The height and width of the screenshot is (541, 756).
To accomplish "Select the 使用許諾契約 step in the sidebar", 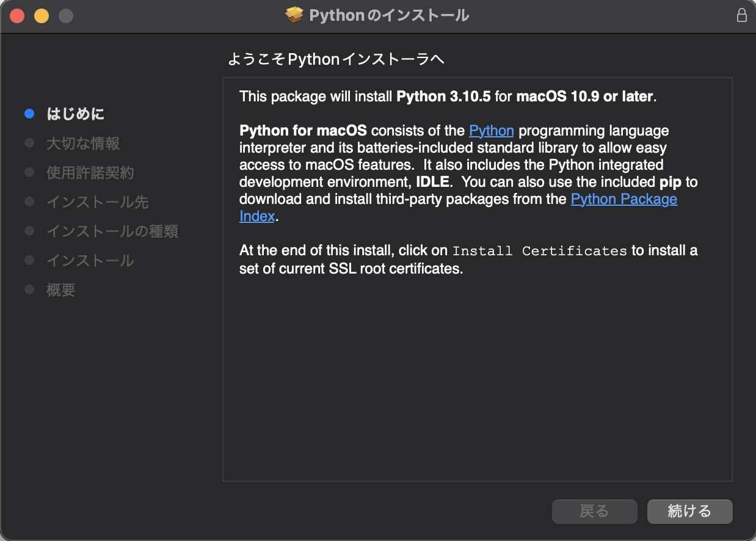I will tap(90, 172).
